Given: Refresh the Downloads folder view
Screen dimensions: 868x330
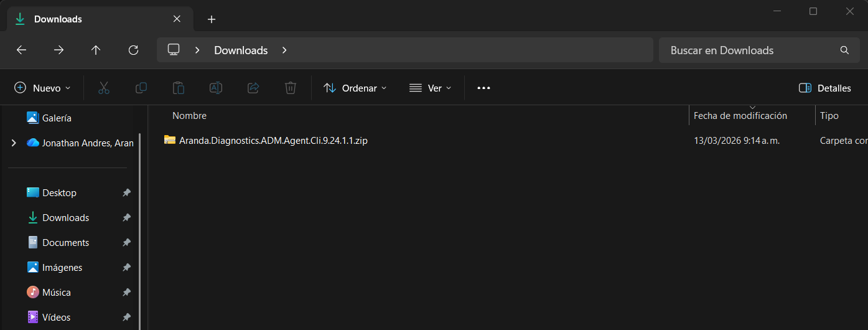Looking at the screenshot, I should click(133, 50).
